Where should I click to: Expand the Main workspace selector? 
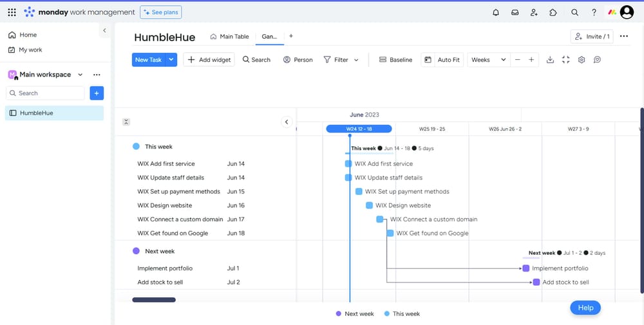(x=80, y=75)
